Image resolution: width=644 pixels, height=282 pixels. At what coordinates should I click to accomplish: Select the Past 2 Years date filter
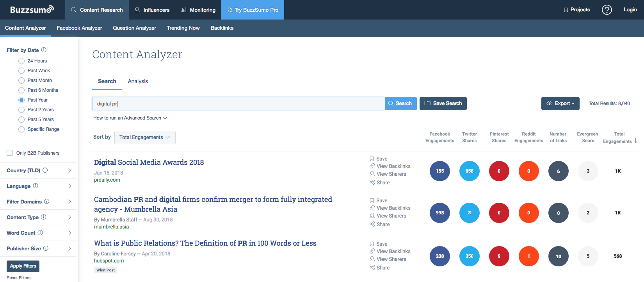click(21, 110)
